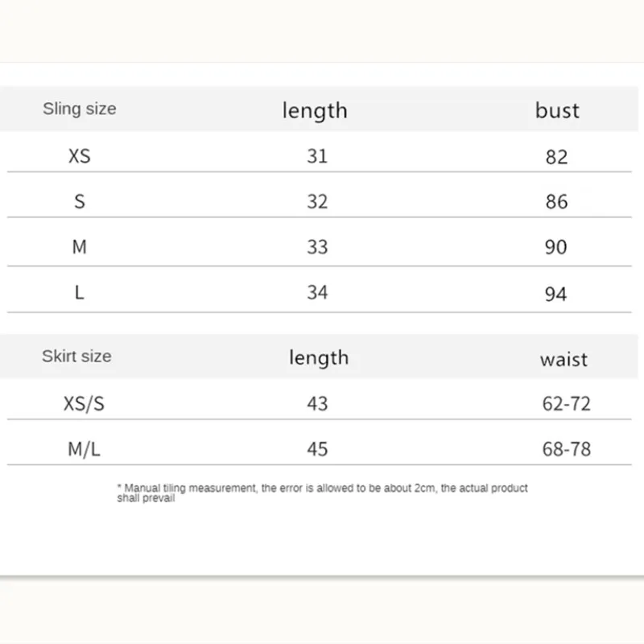644x644 pixels.
Task: Click the 'bust' column header
Action: pos(557,110)
